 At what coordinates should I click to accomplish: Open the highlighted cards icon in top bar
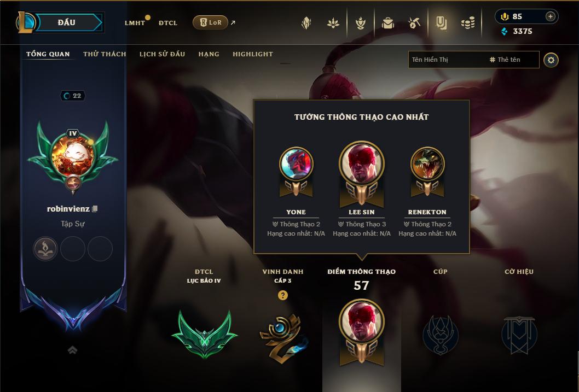[x=441, y=23]
